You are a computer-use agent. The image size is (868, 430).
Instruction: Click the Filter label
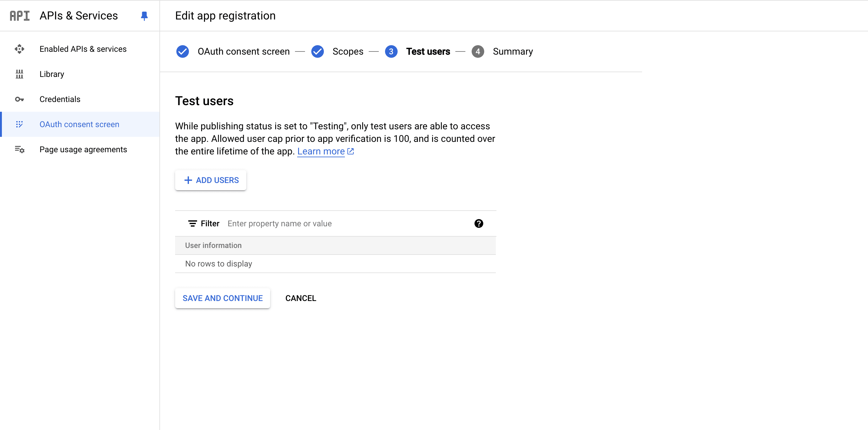(210, 223)
